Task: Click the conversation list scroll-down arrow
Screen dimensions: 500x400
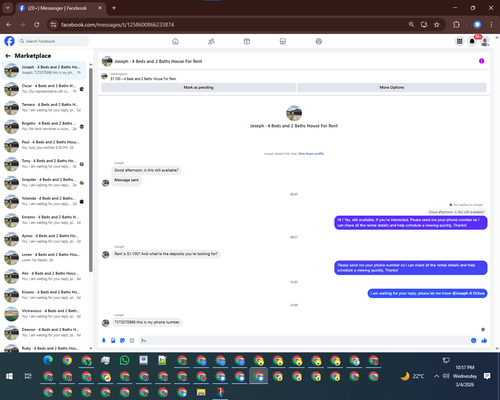Action: pyautogui.click(x=91, y=348)
